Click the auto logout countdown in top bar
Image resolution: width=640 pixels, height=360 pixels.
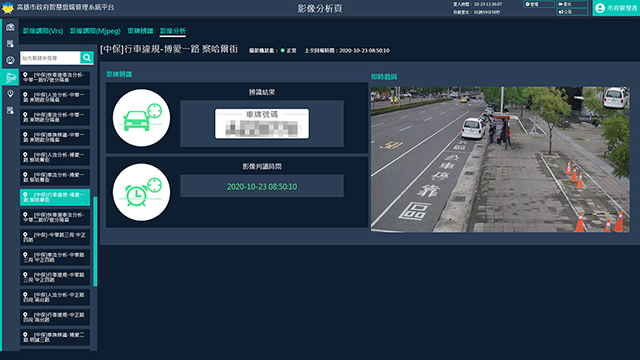[476, 12]
